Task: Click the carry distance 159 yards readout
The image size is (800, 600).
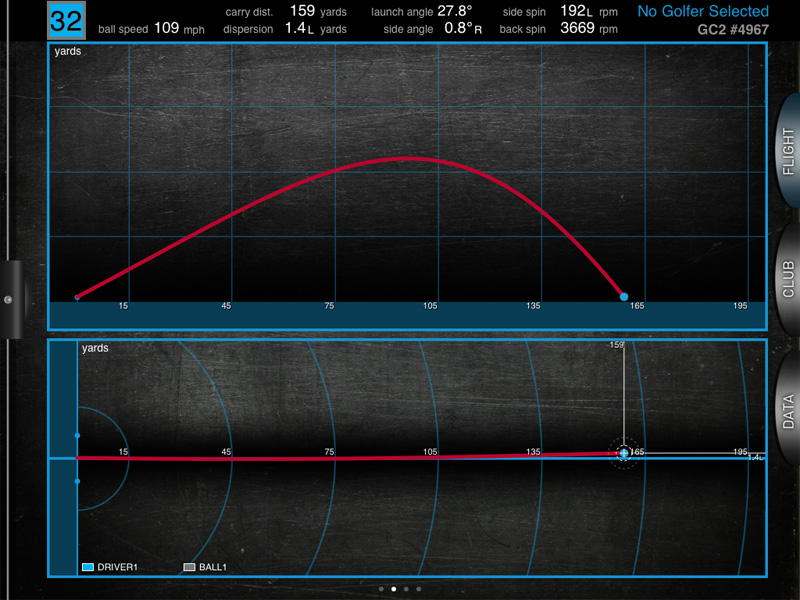Action: 302,11
